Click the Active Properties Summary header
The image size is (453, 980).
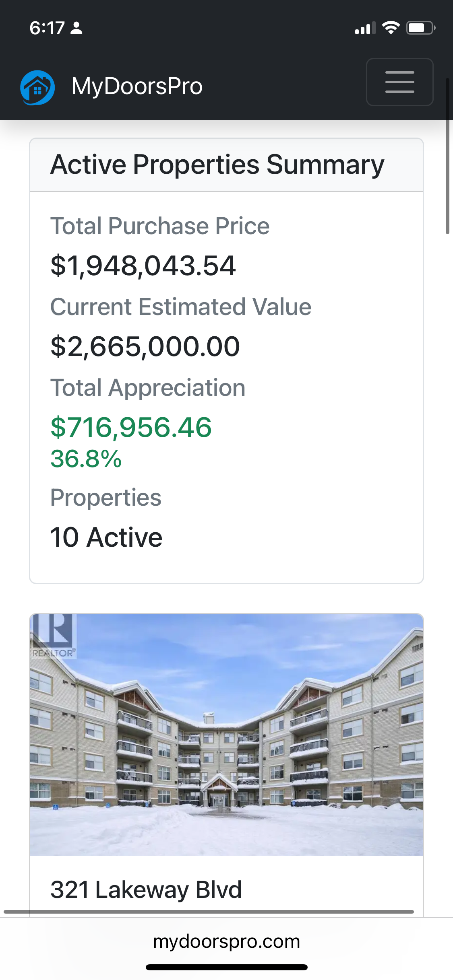click(217, 165)
